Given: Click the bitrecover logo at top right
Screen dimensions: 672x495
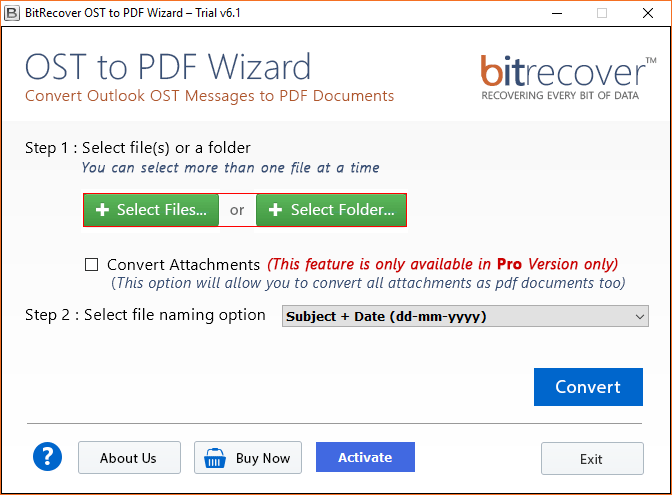Looking at the screenshot, I should tap(568, 77).
